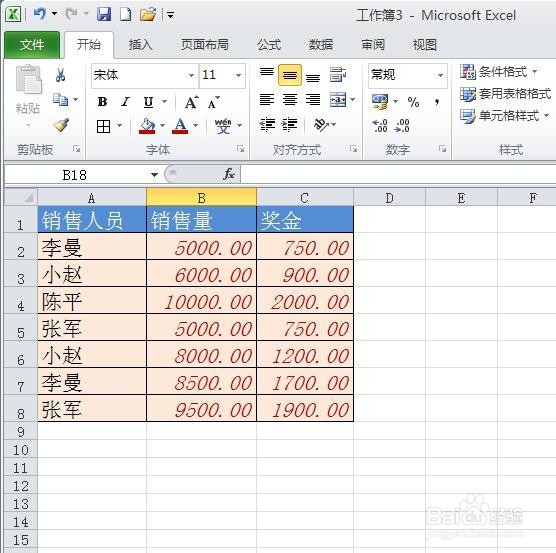Image resolution: width=556 pixels, height=553 pixels.
Task: Switch to the 审阅 tab
Action: pos(373,45)
